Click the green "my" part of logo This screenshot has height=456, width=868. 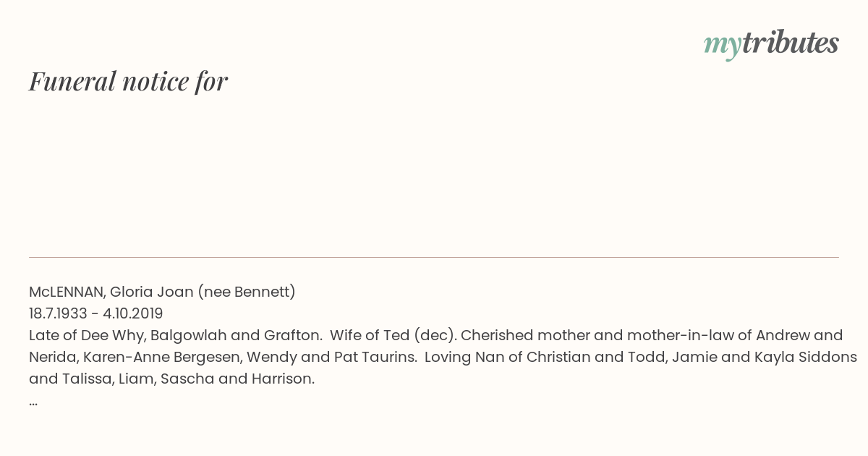[x=722, y=46]
